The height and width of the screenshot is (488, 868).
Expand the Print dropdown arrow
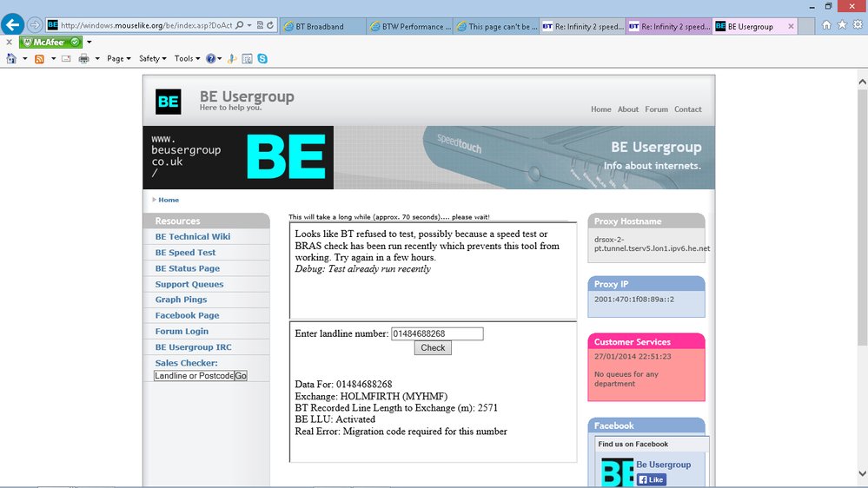point(96,59)
